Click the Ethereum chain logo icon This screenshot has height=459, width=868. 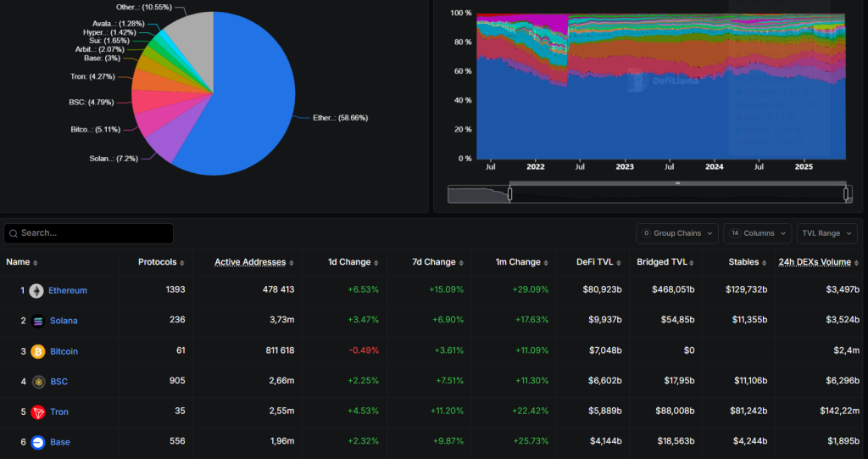coord(36,291)
